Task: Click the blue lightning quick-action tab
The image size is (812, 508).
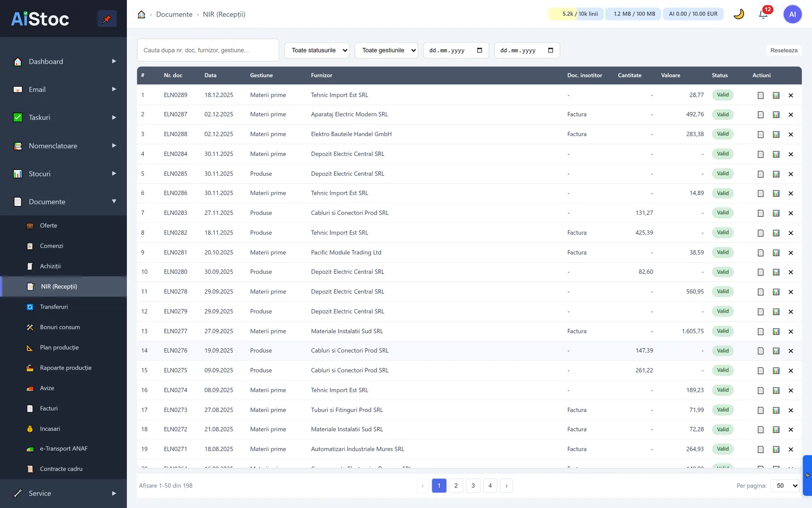Action: [807, 475]
